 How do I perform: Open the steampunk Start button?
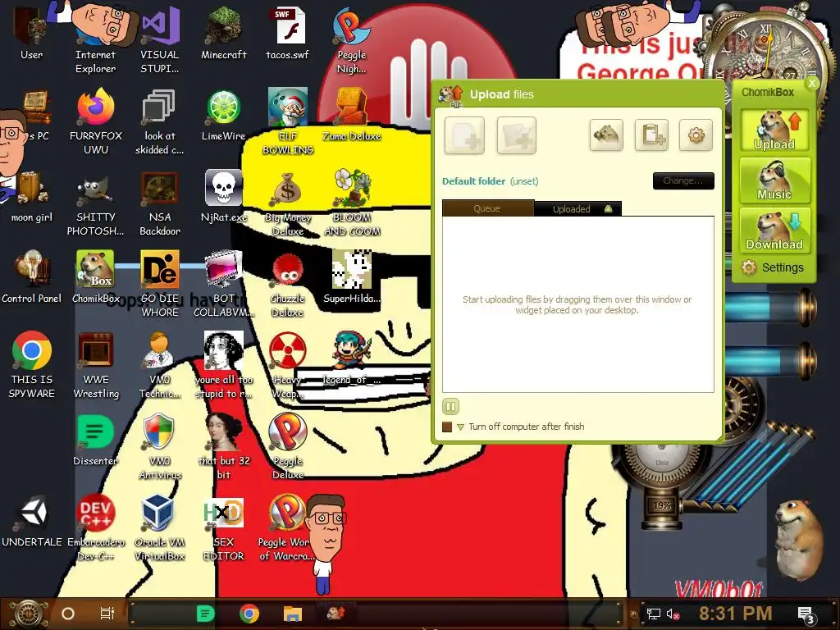29,614
